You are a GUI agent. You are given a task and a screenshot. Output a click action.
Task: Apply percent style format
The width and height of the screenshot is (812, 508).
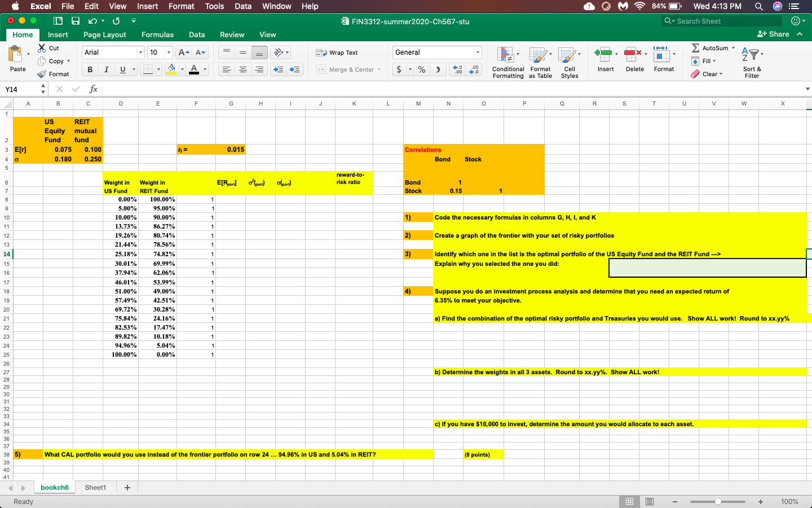click(422, 69)
